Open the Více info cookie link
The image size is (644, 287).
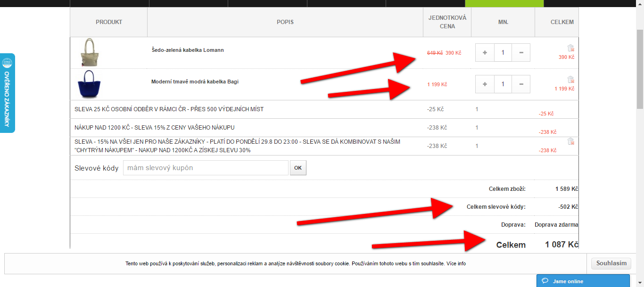click(456, 263)
